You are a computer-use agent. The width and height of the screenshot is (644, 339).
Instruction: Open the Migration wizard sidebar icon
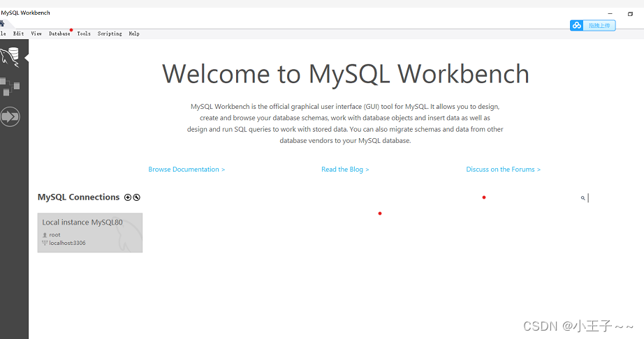[x=10, y=116]
